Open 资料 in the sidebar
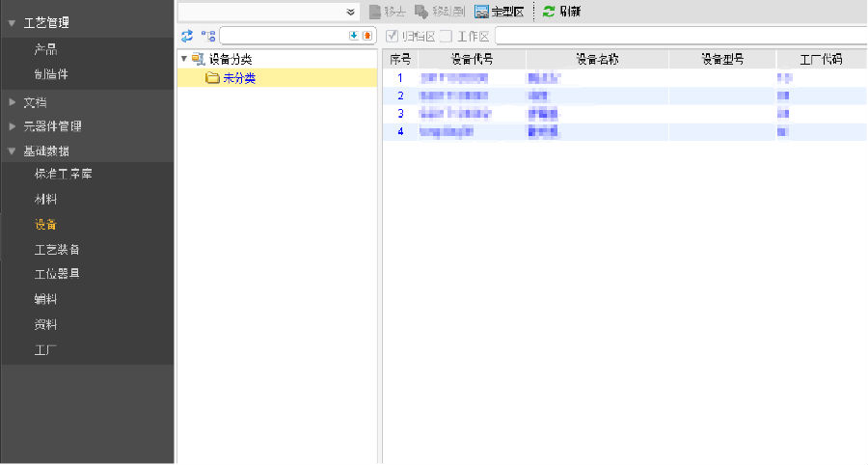The height and width of the screenshot is (465, 868). tap(45, 325)
